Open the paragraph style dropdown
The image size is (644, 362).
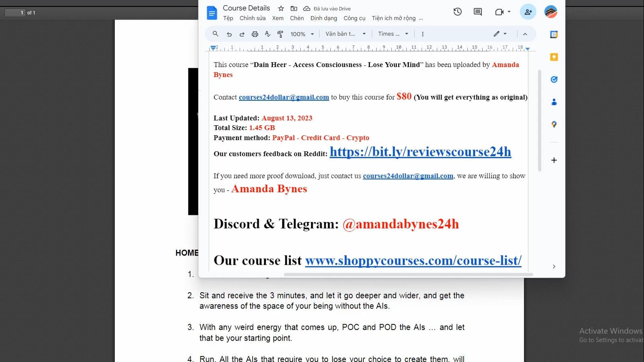click(345, 34)
